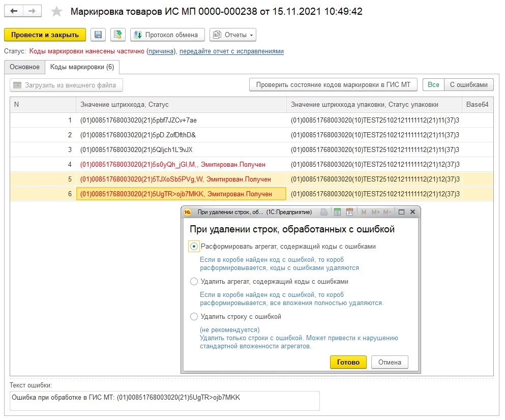Open calculator icon in dialog title bar
This screenshot has height=420, width=505.
(337, 212)
